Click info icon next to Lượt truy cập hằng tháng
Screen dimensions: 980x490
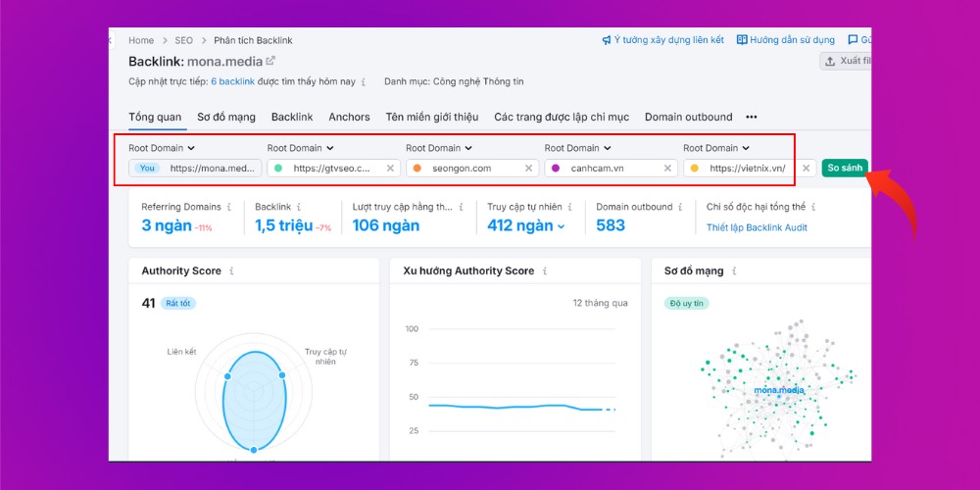point(462,207)
